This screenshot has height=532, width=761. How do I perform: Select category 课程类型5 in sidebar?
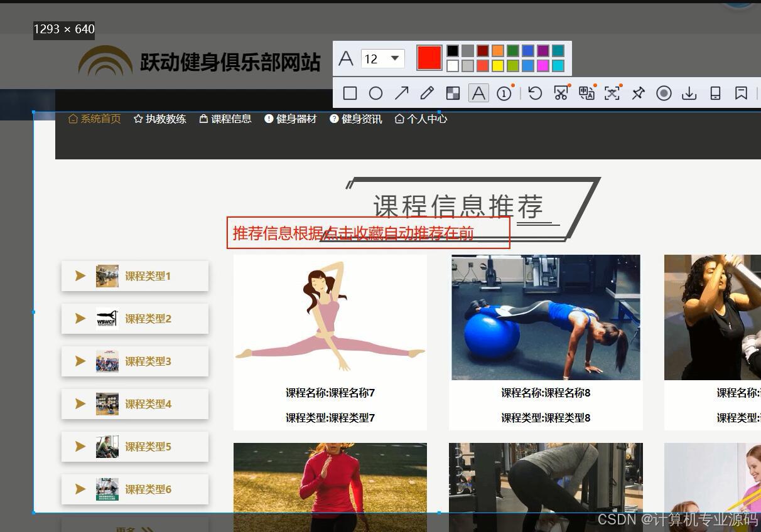point(135,447)
